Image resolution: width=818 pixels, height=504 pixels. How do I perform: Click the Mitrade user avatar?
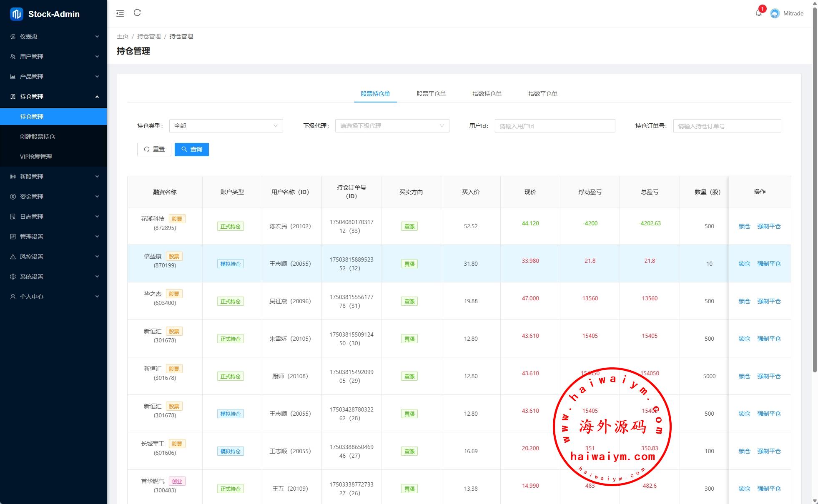click(x=775, y=14)
